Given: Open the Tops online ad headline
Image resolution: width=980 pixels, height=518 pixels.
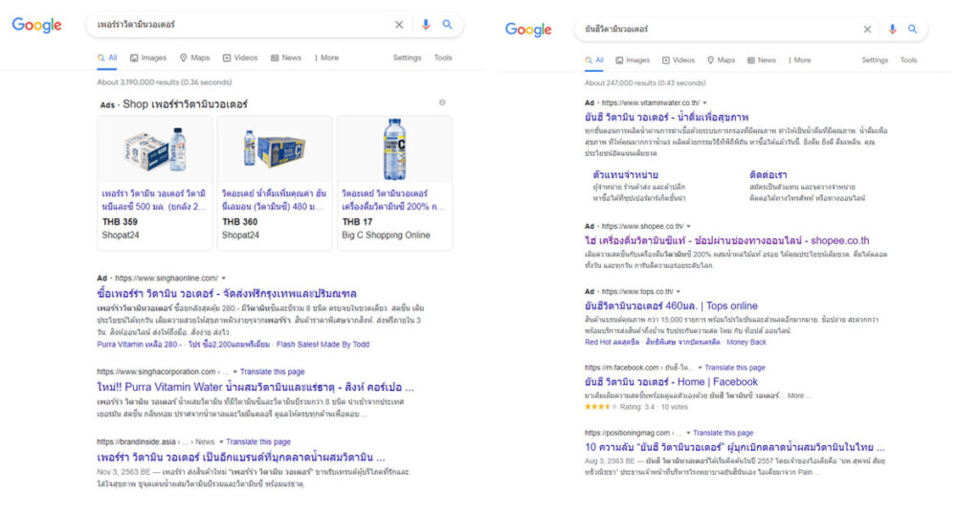Looking at the screenshot, I should tap(671, 306).
